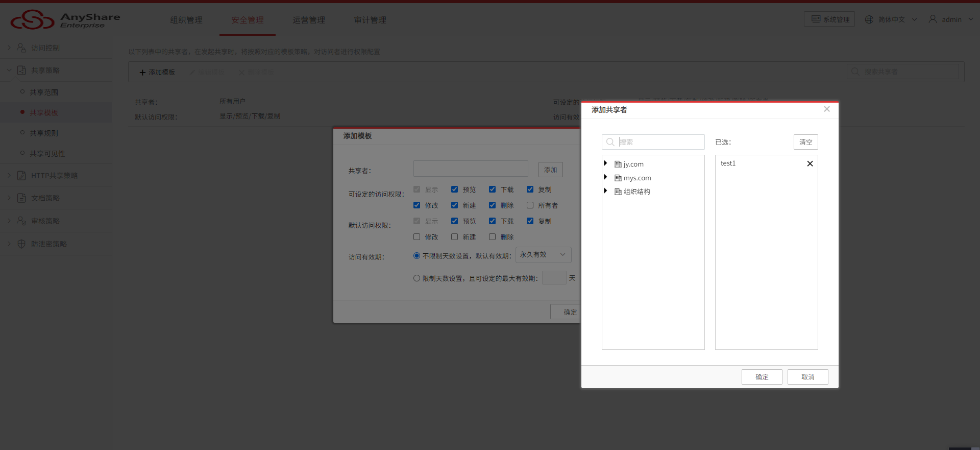The width and height of the screenshot is (980, 450).
Task: Expand the 访问控制 sidebar chevron
Action: coord(9,48)
